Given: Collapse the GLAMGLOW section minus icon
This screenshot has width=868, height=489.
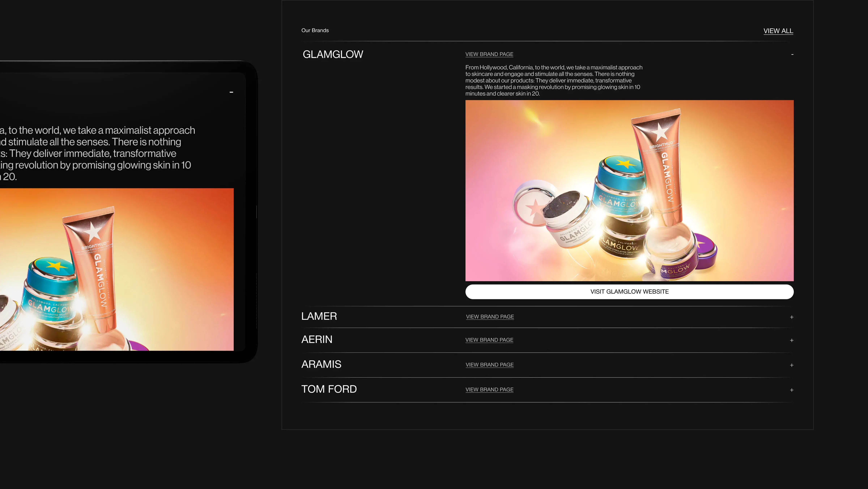Looking at the screenshot, I should (792, 55).
